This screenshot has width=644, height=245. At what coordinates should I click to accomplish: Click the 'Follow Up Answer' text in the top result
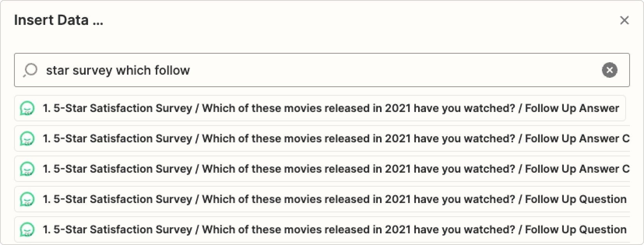point(572,108)
